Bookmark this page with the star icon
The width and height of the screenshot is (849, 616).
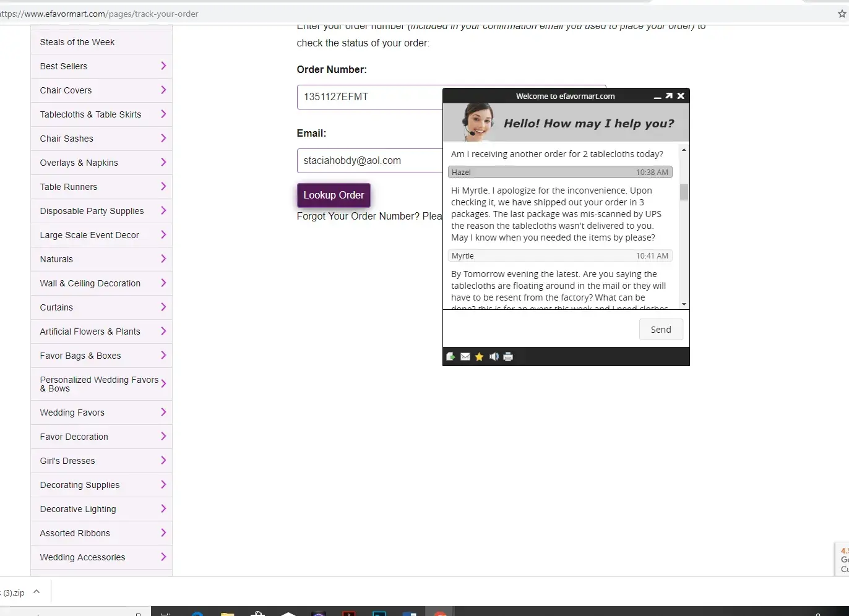pyautogui.click(x=842, y=14)
